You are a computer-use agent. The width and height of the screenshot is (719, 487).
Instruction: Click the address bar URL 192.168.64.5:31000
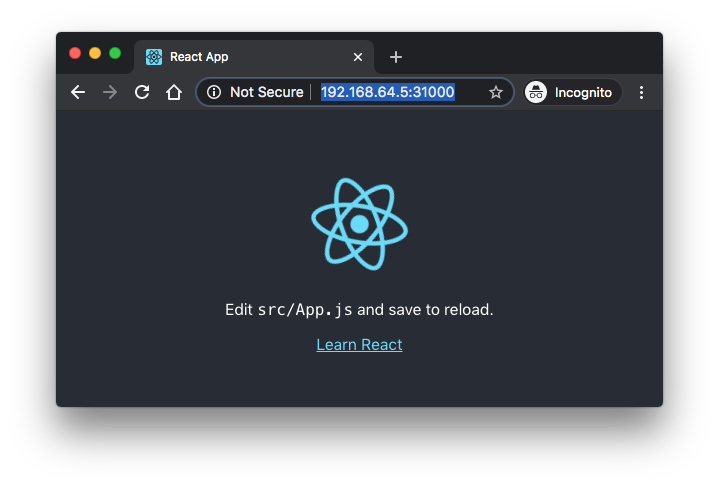[x=387, y=92]
